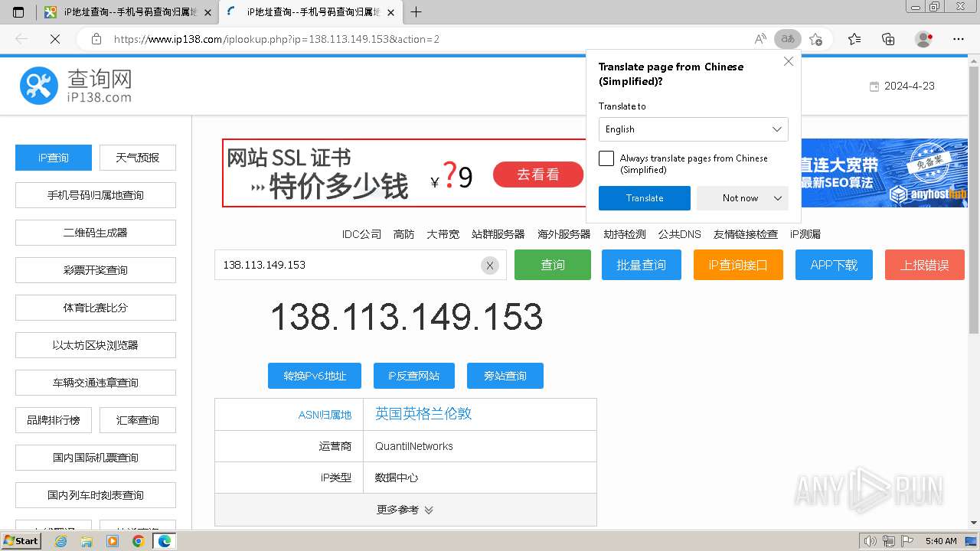Close the active second browser tab
The height and width of the screenshot is (551, 980).
pos(391,12)
